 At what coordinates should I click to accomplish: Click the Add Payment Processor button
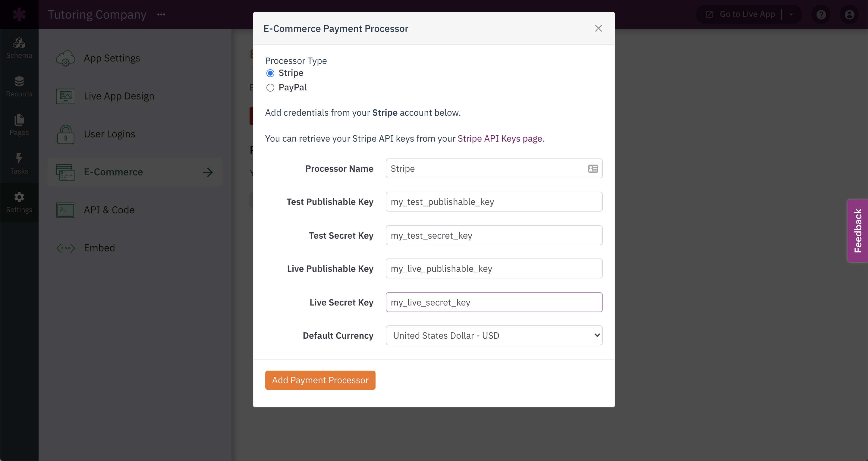tap(320, 380)
